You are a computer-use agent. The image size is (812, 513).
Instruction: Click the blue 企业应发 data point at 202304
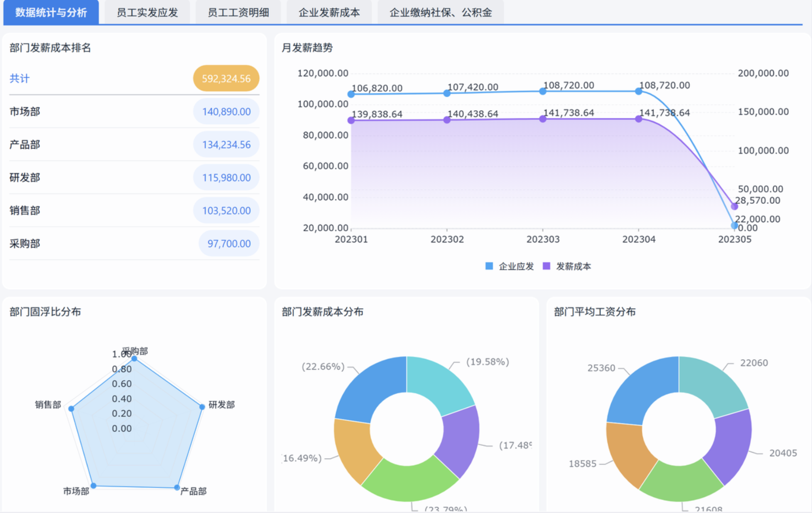[x=638, y=91]
